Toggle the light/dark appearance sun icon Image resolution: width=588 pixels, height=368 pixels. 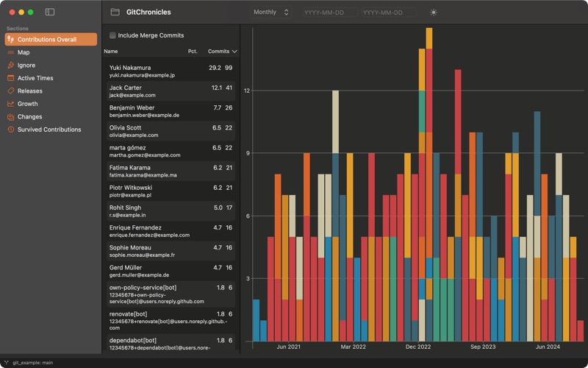pyautogui.click(x=434, y=13)
